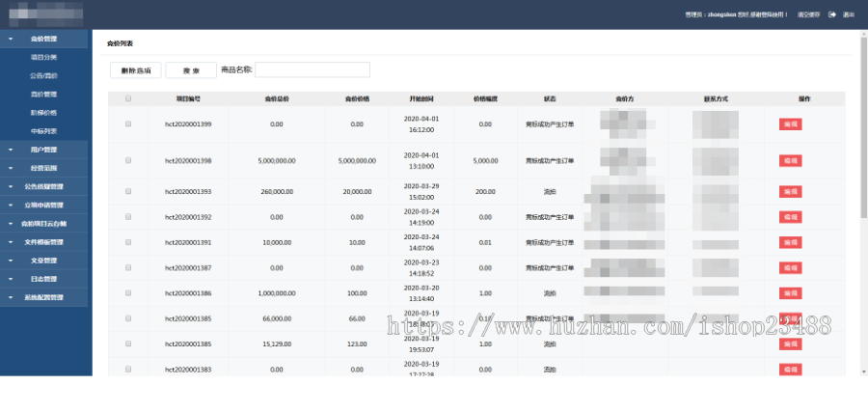Screen dimensions: 868x412
Task: Click red edit button for hct2020001392
Action: click(x=791, y=217)
